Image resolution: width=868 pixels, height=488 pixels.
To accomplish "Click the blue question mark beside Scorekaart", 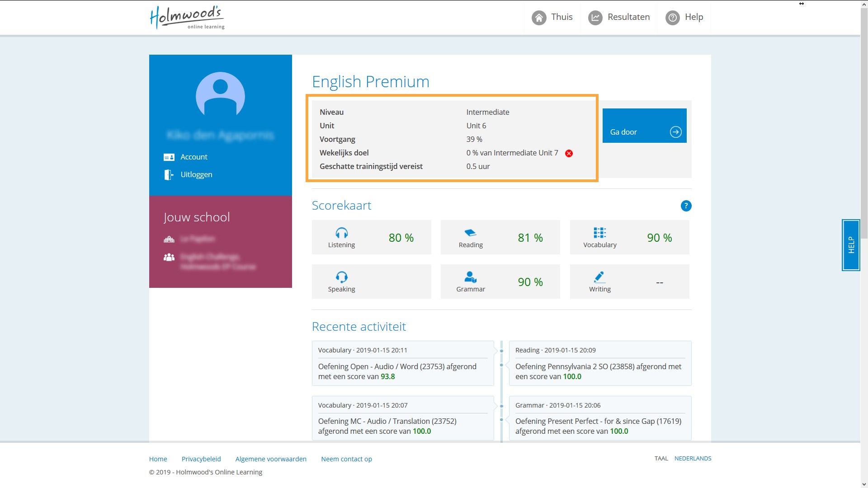I will click(x=686, y=206).
